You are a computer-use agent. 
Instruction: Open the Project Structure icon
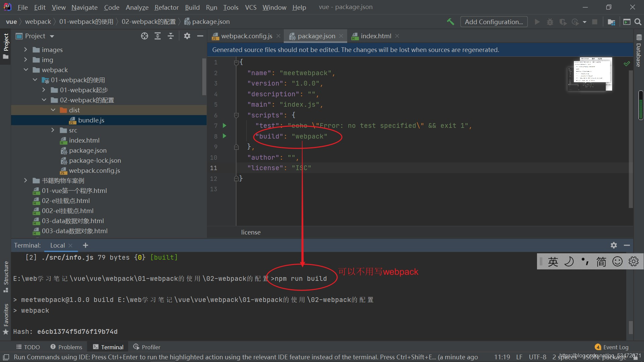tap(611, 22)
